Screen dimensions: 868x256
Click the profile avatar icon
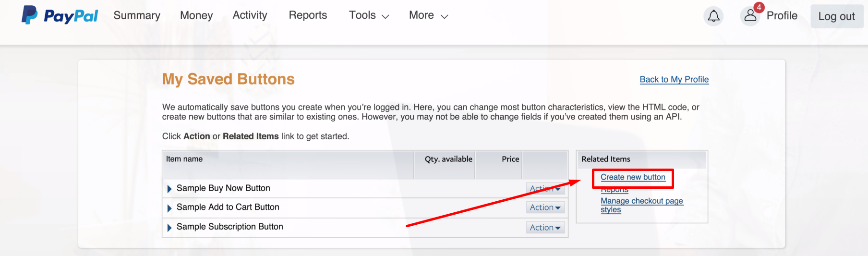[750, 16]
